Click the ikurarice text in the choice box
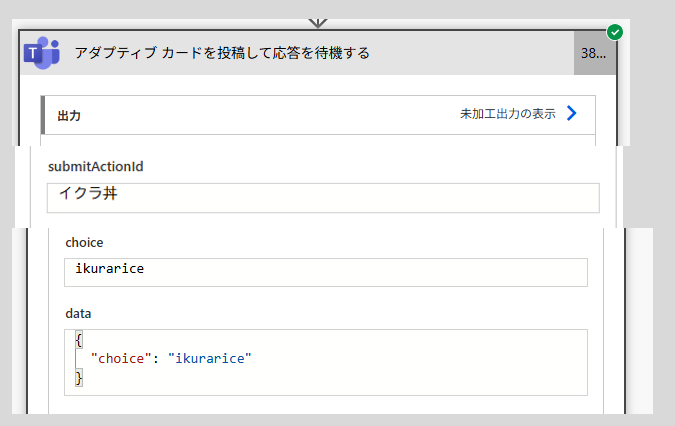This screenshot has height=426, width=675. click(x=110, y=269)
